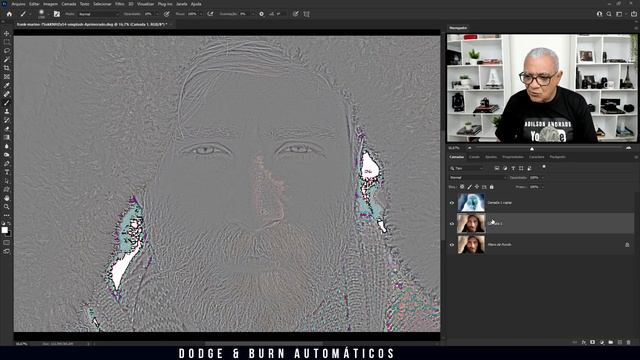Select the Move tool
The image size is (640, 360).
pyautogui.click(x=7, y=33)
